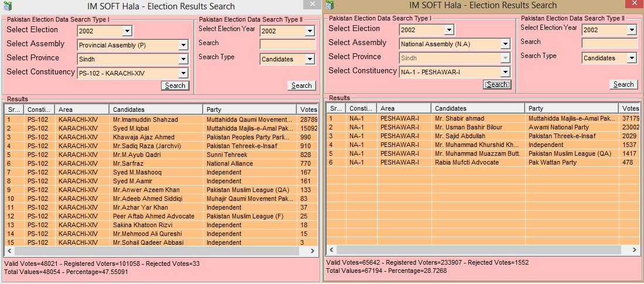Sort by Votes column header in right window
644x284 pixels.
coord(629,108)
